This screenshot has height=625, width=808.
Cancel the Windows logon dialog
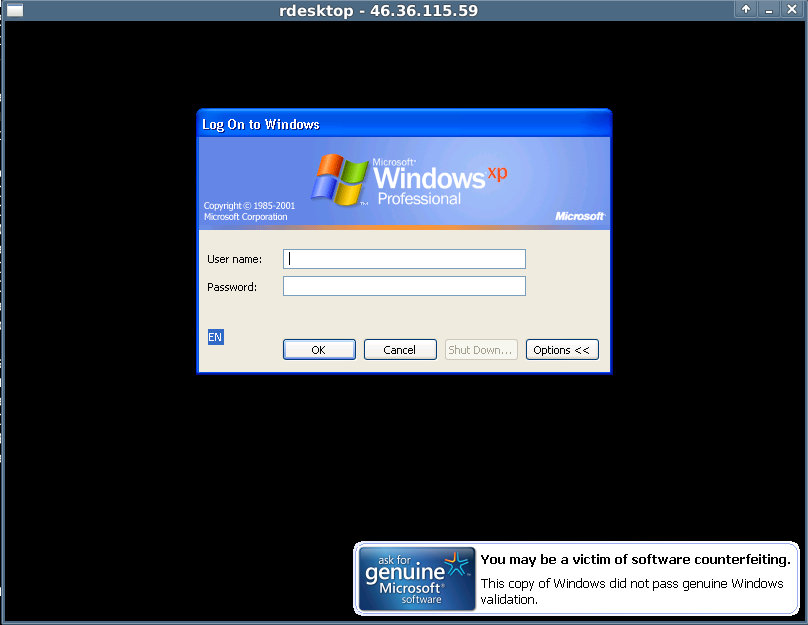400,350
